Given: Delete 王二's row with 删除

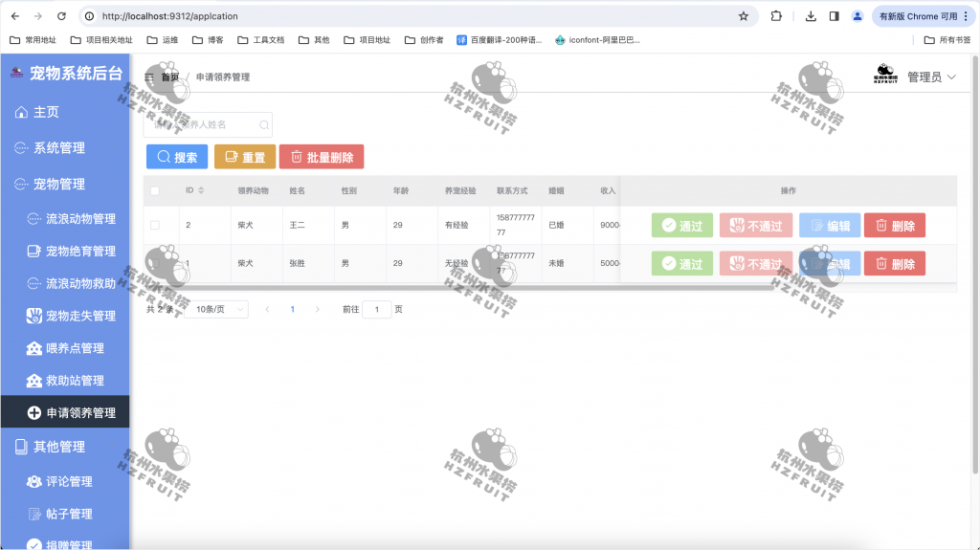Looking at the screenshot, I should 895,226.
